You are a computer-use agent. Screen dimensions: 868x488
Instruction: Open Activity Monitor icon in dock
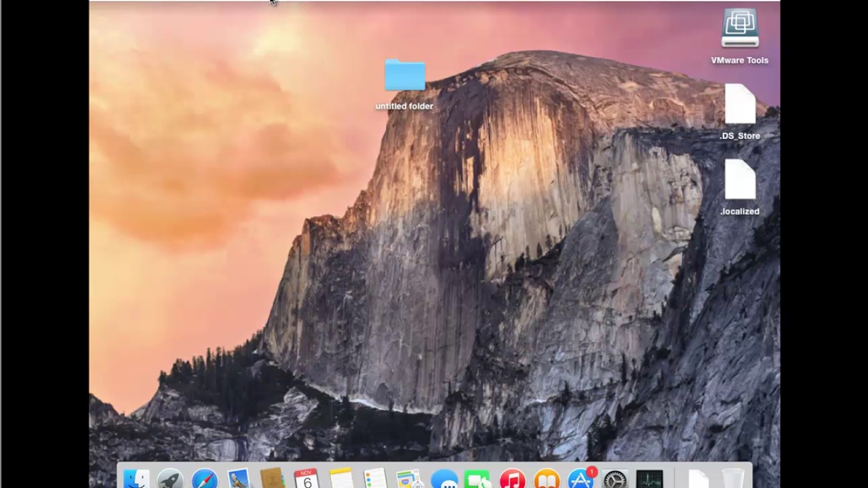pyautogui.click(x=649, y=479)
